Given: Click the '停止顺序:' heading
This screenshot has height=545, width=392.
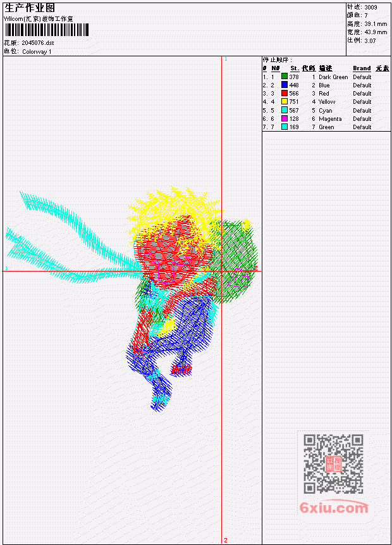Looking at the screenshot, I should pyautogui.click(x=277, y=60).
